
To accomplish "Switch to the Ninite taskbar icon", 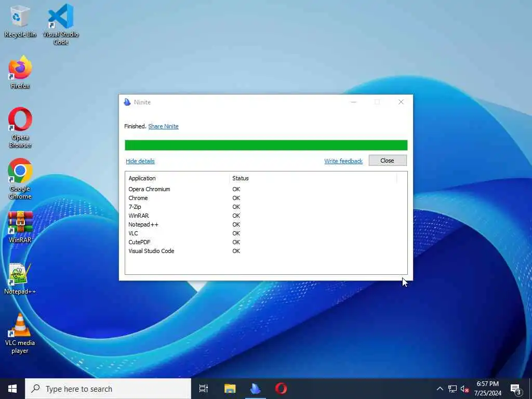I will (256, 389).
